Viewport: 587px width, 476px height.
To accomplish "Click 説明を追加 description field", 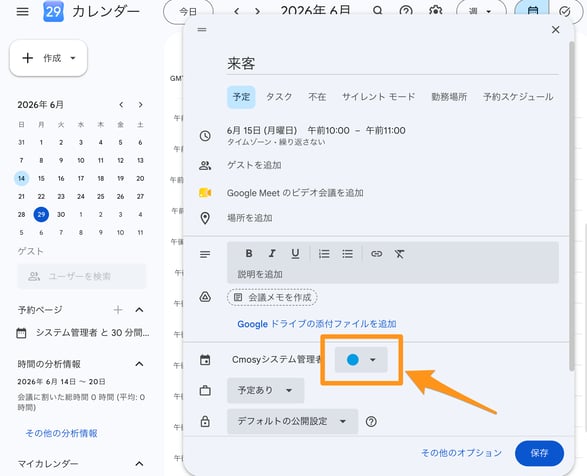I will 393,274.
